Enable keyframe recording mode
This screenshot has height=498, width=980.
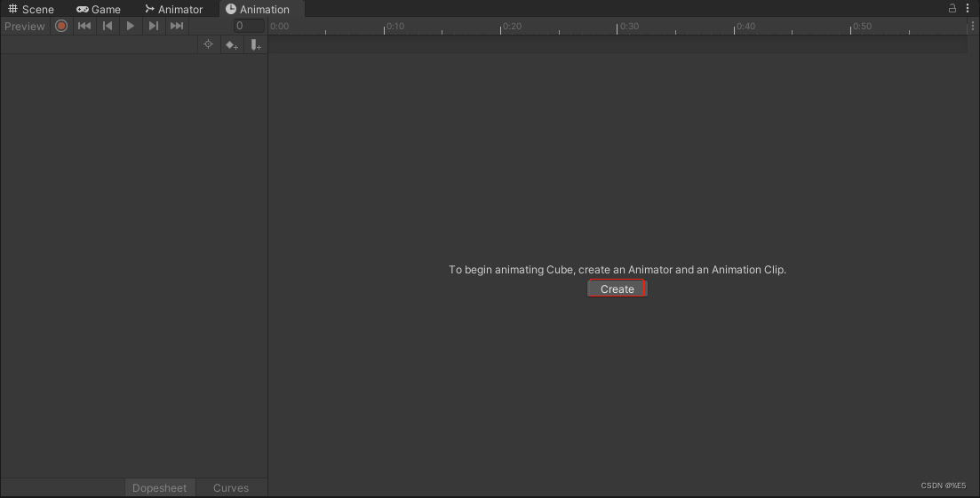point(61,27)
